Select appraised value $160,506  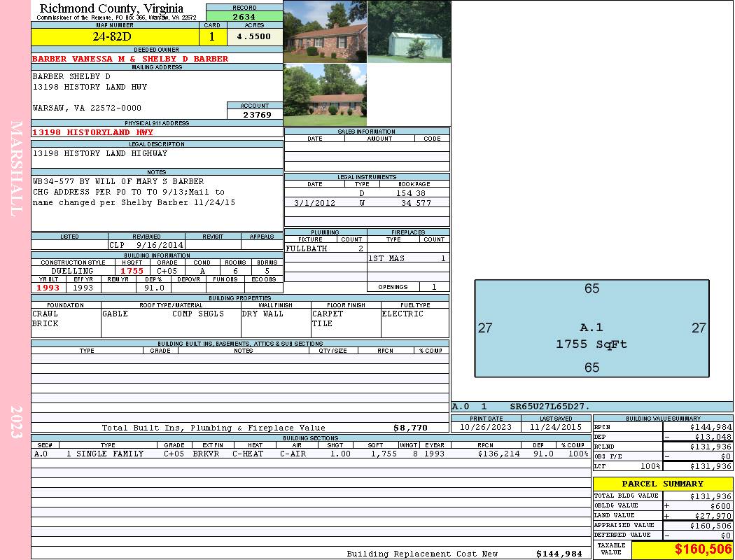pos(710,526)
